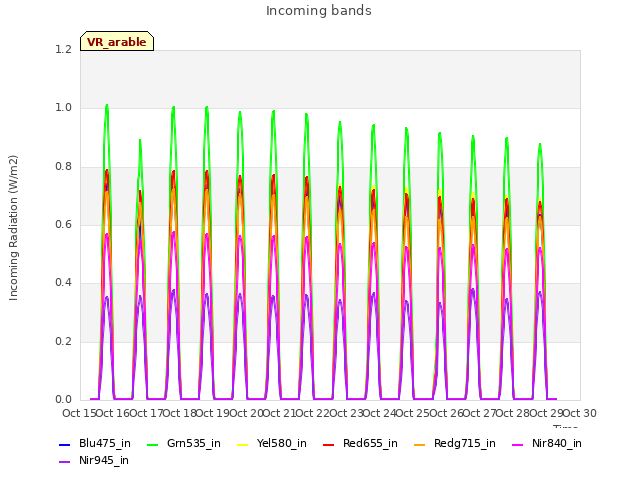
Task: Click the red Red655_in legend color marker
Action: [329, 444]
